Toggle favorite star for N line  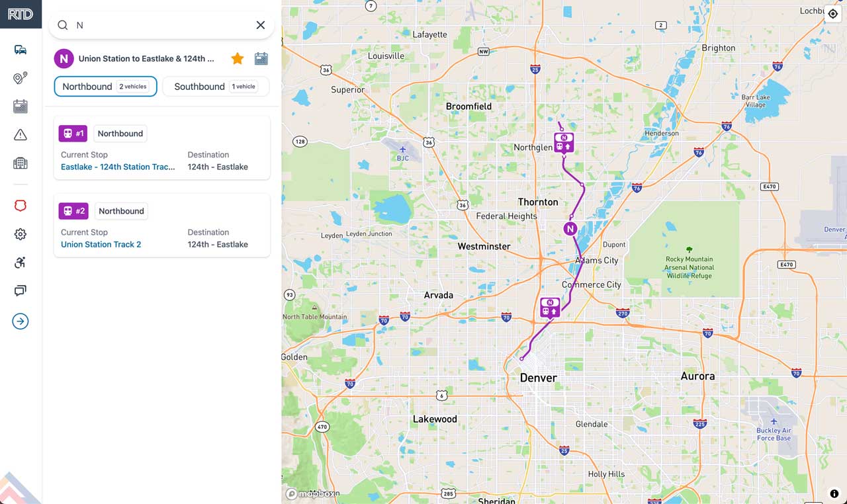pyautogui.click(x=238, y=59)
